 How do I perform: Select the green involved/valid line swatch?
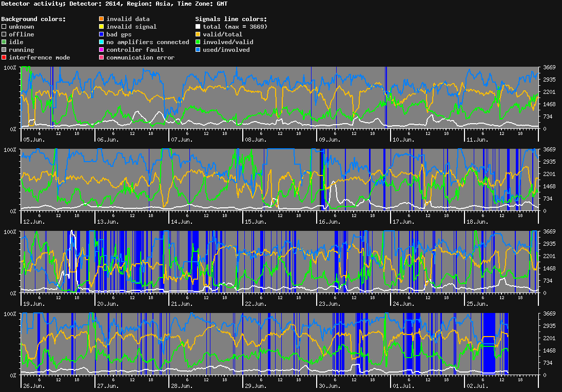coord(198,42)
